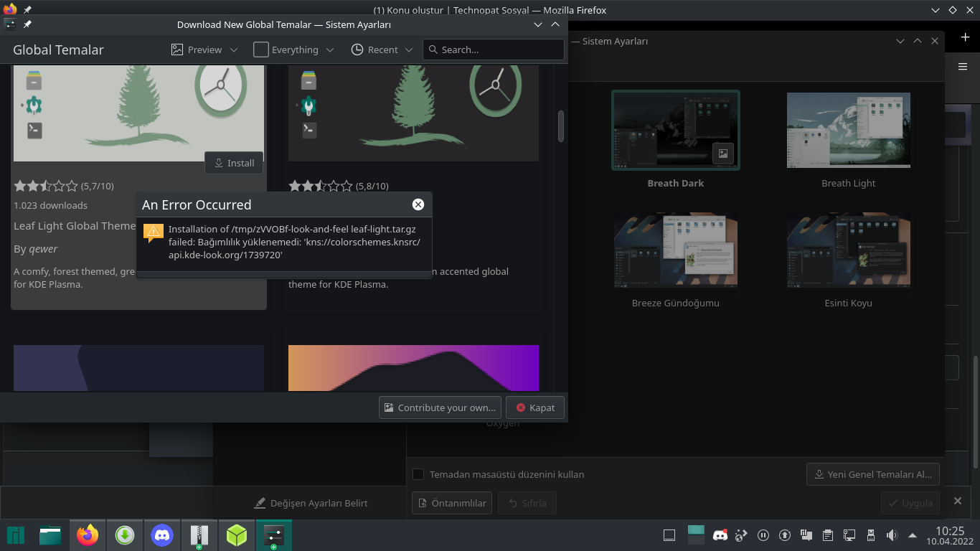Open the purple gradient theme preview image

coord(413,368)
